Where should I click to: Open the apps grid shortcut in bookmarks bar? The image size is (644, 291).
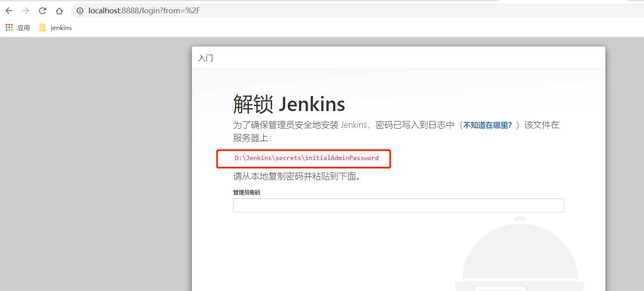tap(18, 28)
